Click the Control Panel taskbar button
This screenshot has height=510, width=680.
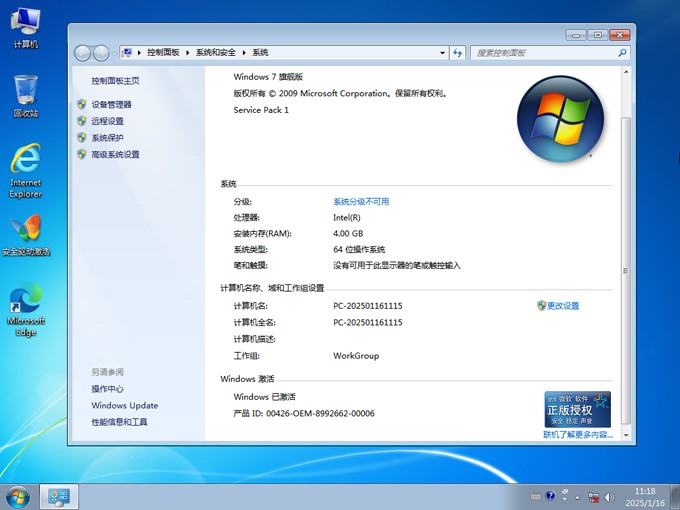pyautogui.click(x=59, y=497)
